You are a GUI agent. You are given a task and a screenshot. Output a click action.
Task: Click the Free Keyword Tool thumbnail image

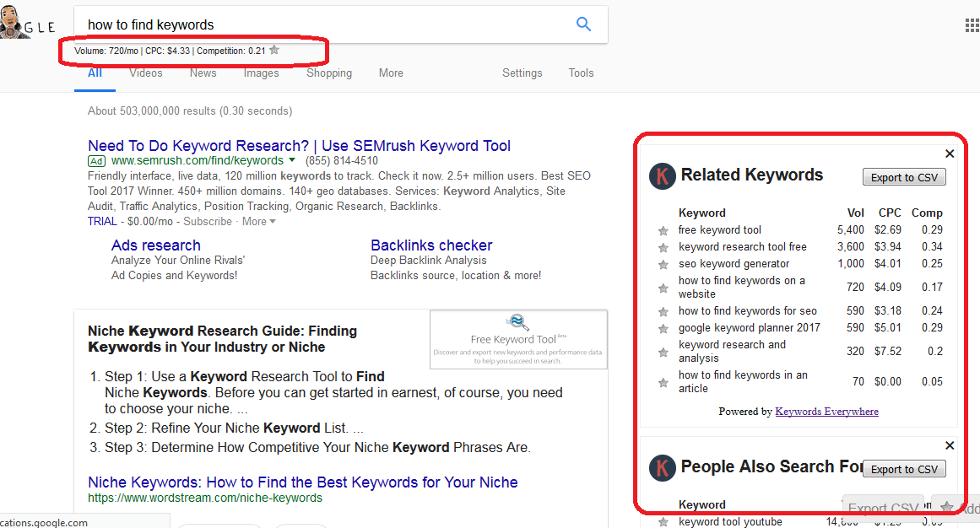pos(518,339)
